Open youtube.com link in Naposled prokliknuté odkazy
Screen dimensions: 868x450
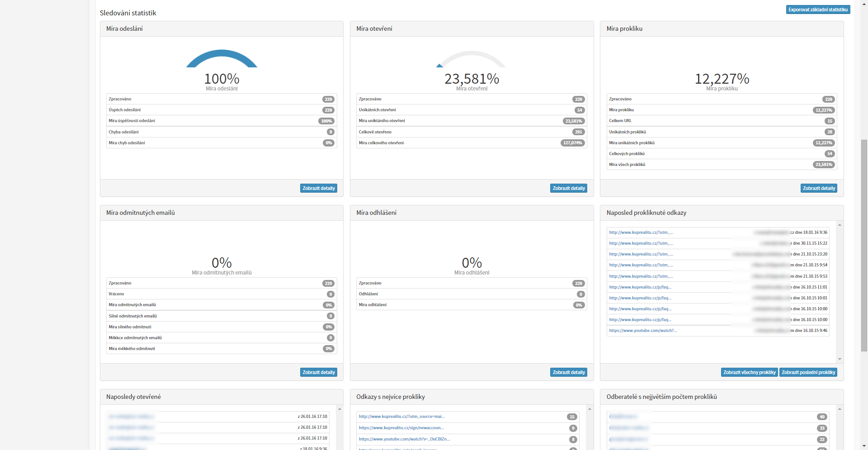pos(642,331)
